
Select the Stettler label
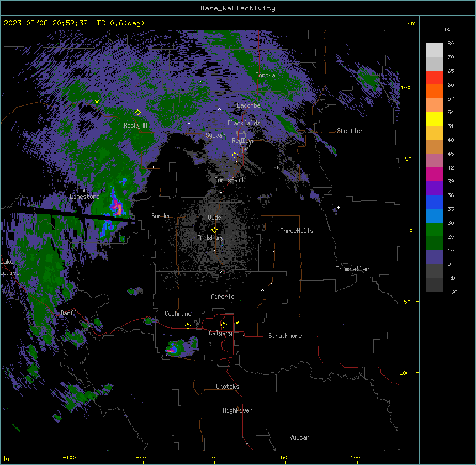[350, 131]
